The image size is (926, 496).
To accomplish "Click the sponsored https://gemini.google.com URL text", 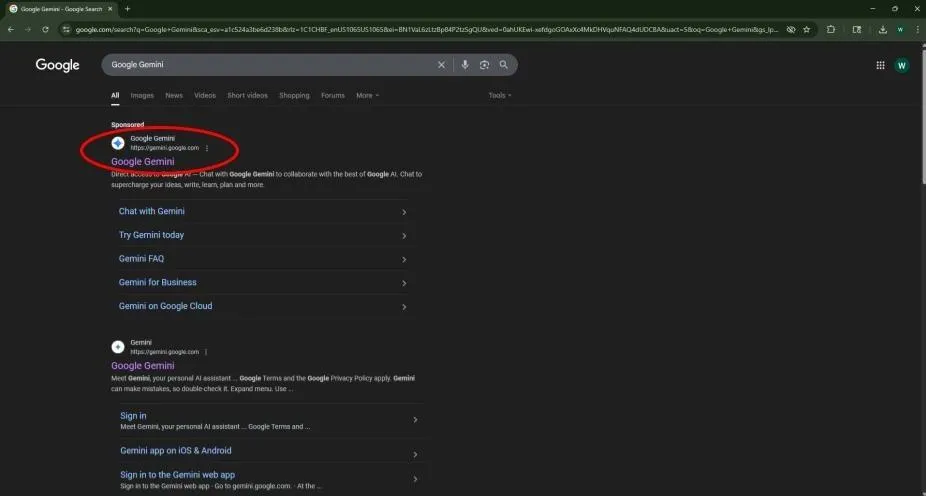I will click(165, 148).
